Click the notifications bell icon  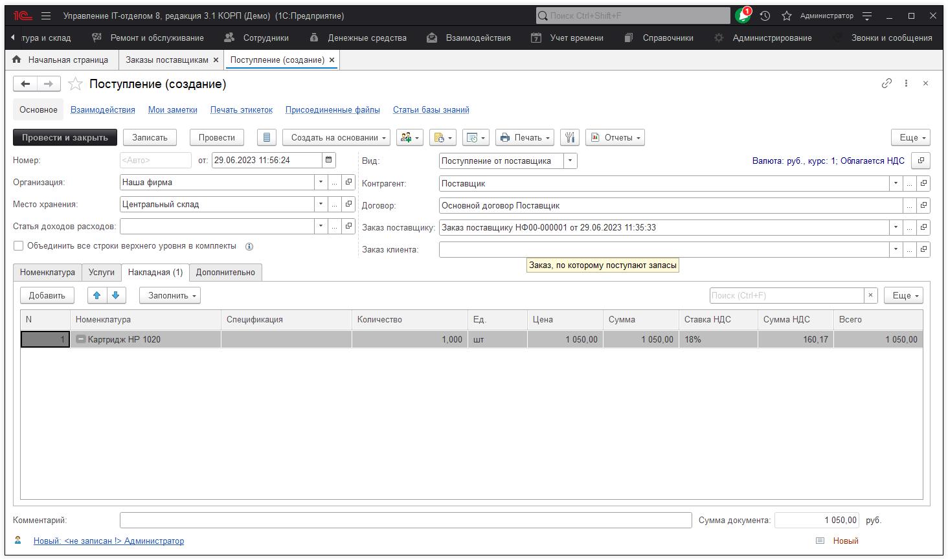[742, 16]
